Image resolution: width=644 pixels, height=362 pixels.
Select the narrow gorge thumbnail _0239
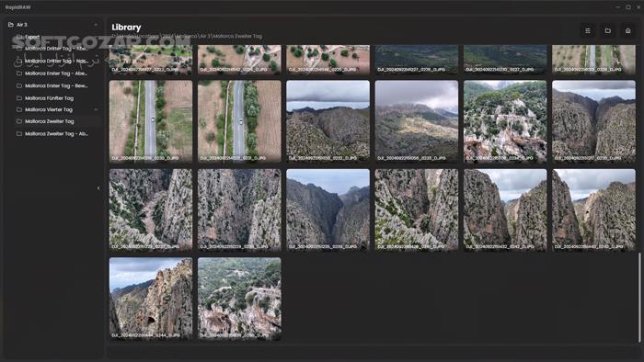point(328,209)
